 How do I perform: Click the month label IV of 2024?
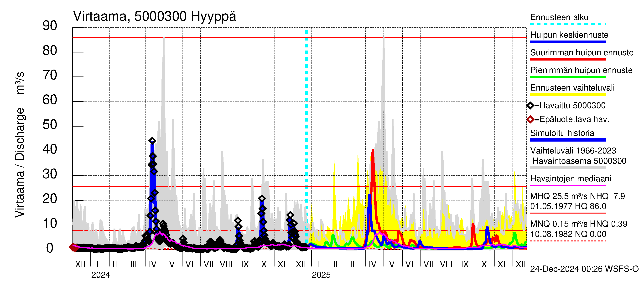click(152, 264)
